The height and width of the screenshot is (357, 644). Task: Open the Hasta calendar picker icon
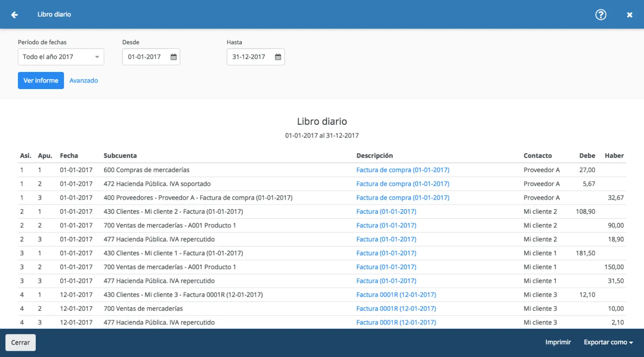[x=278, y=57]
